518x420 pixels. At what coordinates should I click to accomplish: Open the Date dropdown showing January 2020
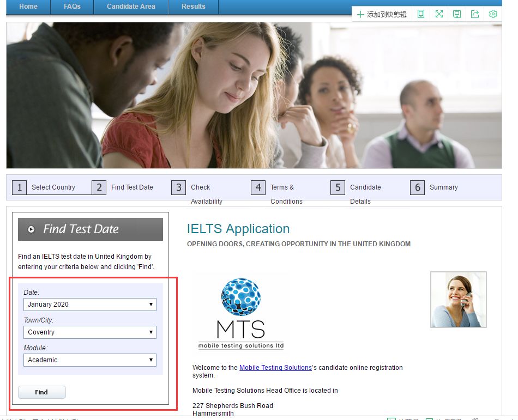click(90, 305)
